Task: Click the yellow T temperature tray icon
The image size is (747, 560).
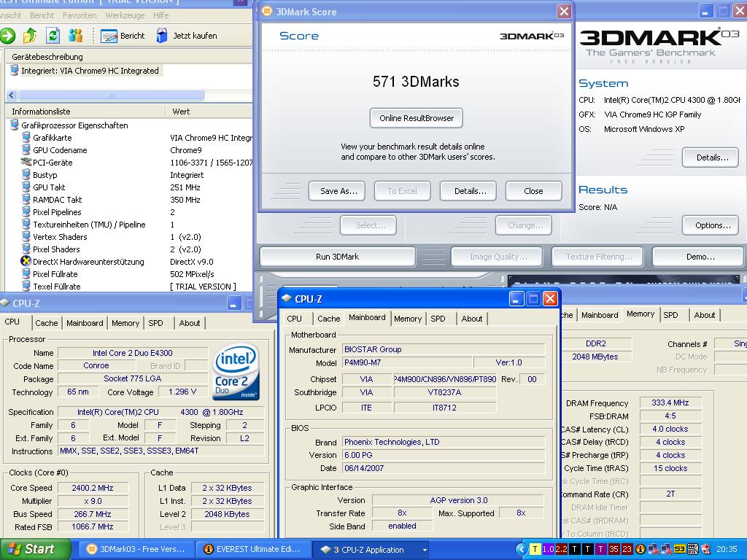Action: [535, 550]
